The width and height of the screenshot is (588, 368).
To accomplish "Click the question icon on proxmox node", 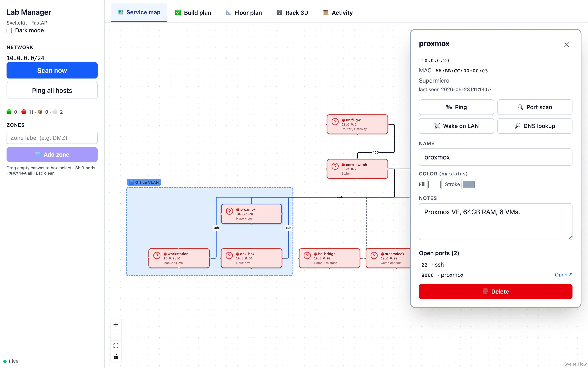I will [x=230, y=211].
